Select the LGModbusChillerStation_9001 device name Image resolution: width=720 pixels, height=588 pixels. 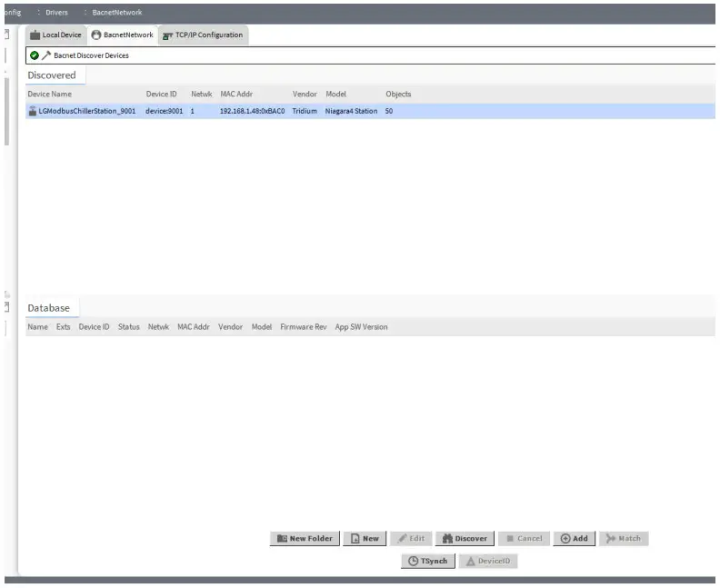[x=87, y=111]
